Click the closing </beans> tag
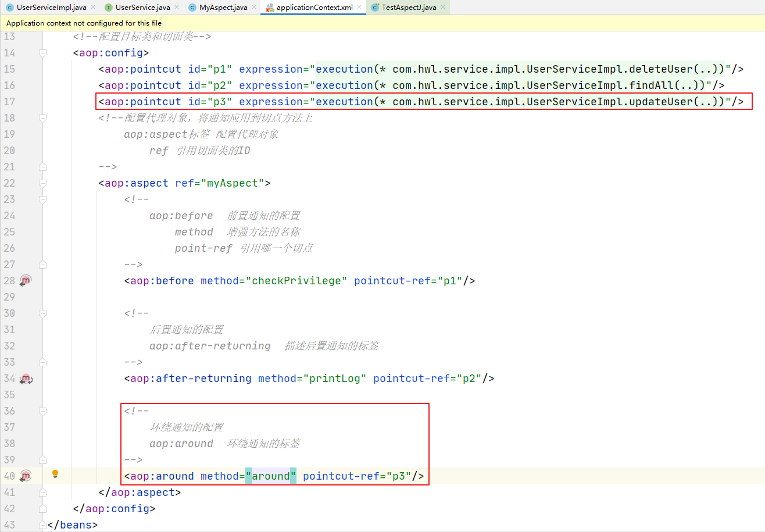 click(73, 525)
